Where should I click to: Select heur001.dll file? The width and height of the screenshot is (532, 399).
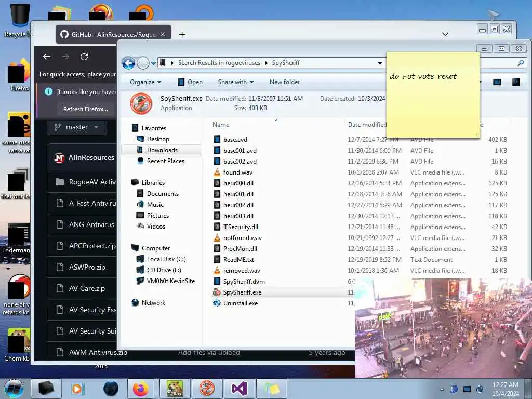coord(238,194)
